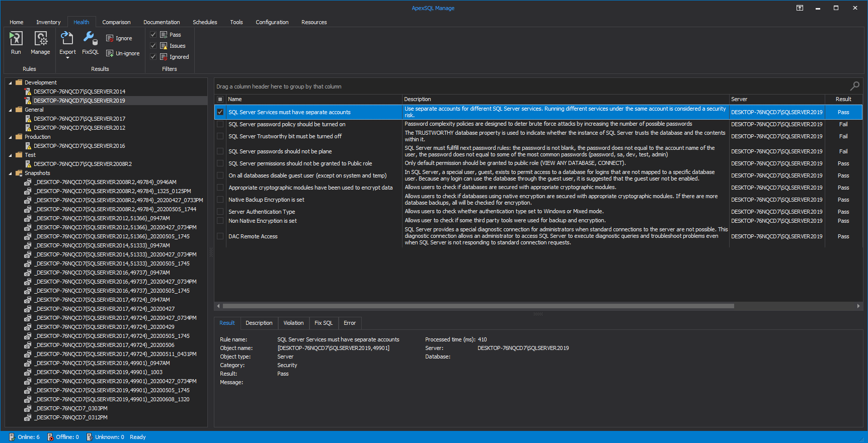Screen dimensions: 868x443
Task: Click the horizontal scrollbar in results grid
Action: click(478, 306)
